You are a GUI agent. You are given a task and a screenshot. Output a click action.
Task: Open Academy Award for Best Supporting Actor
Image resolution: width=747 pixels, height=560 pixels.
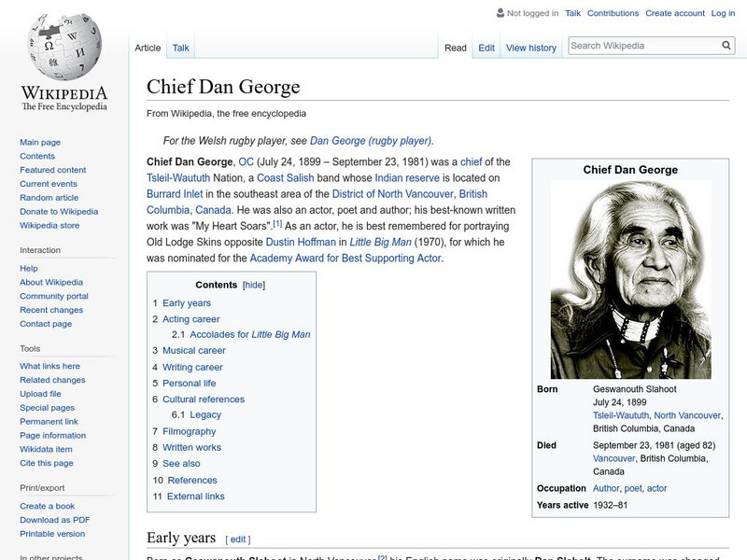point(345,259)
